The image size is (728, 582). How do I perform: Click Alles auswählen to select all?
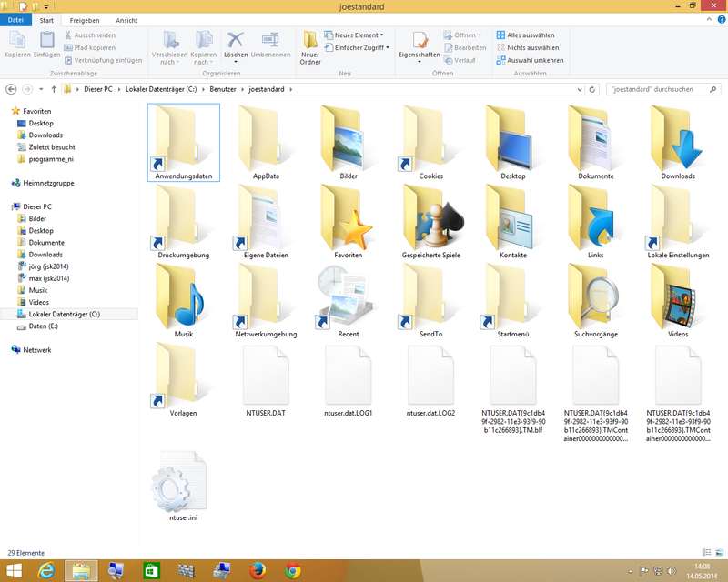click(x=529, y=35)
